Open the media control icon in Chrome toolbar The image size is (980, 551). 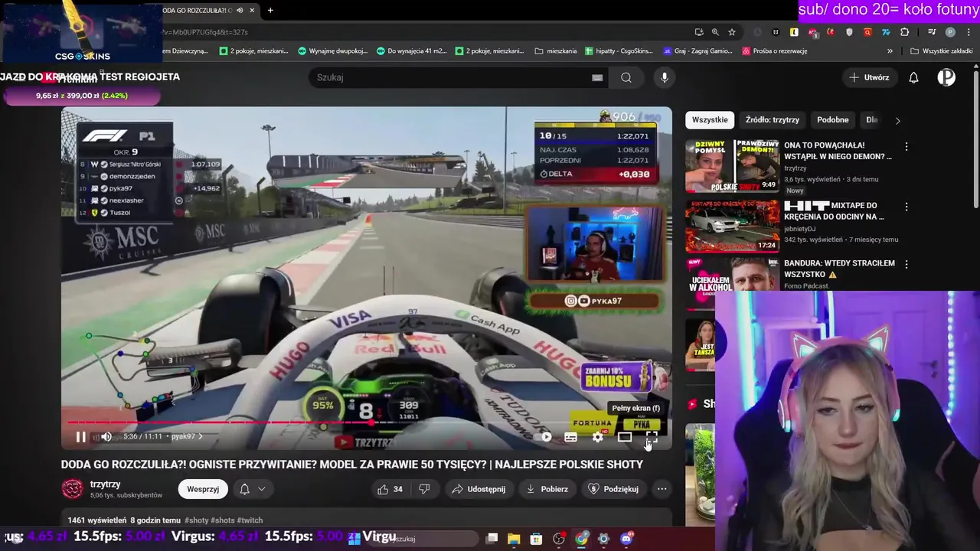[932, 32]
